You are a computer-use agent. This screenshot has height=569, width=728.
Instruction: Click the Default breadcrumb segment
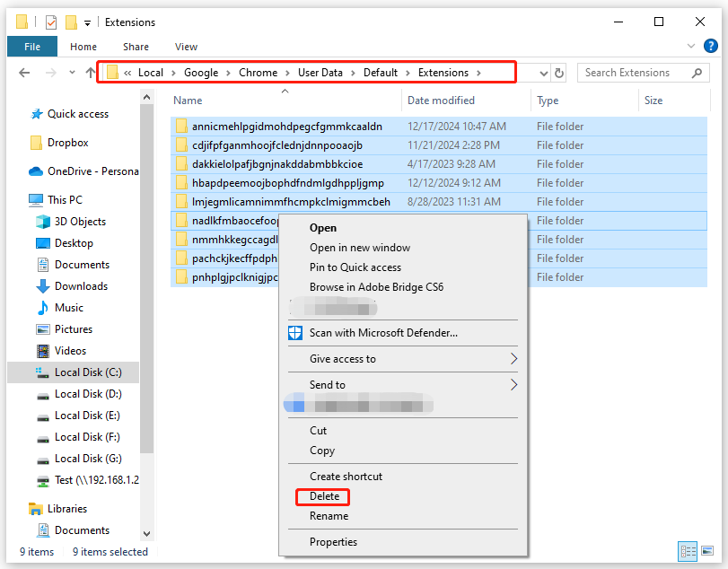(381, 73)
